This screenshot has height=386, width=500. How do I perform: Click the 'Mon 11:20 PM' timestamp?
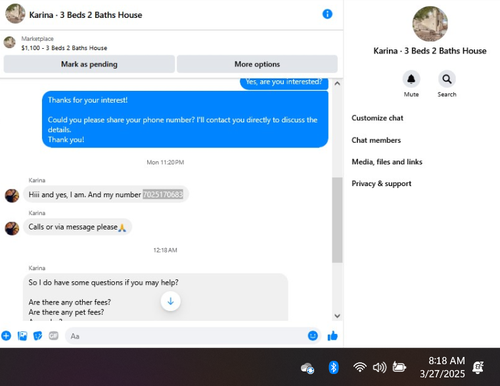165,162
